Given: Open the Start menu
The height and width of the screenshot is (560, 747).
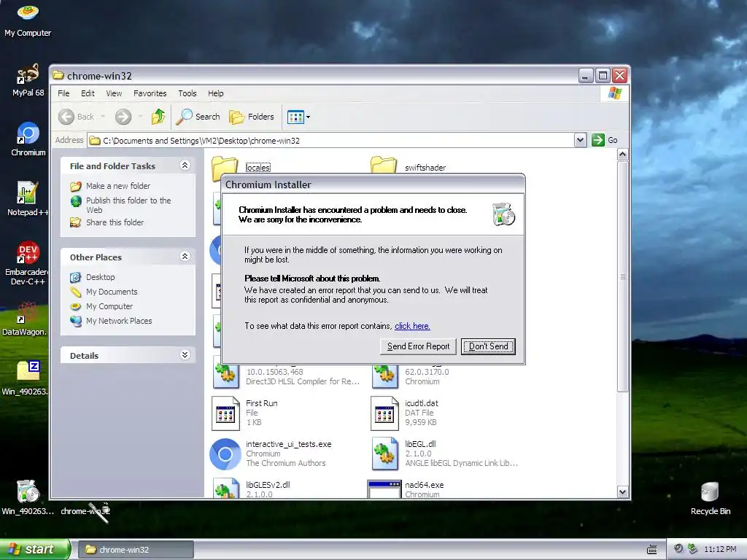Looking at the screenshot, I should [x=34, y=550].
